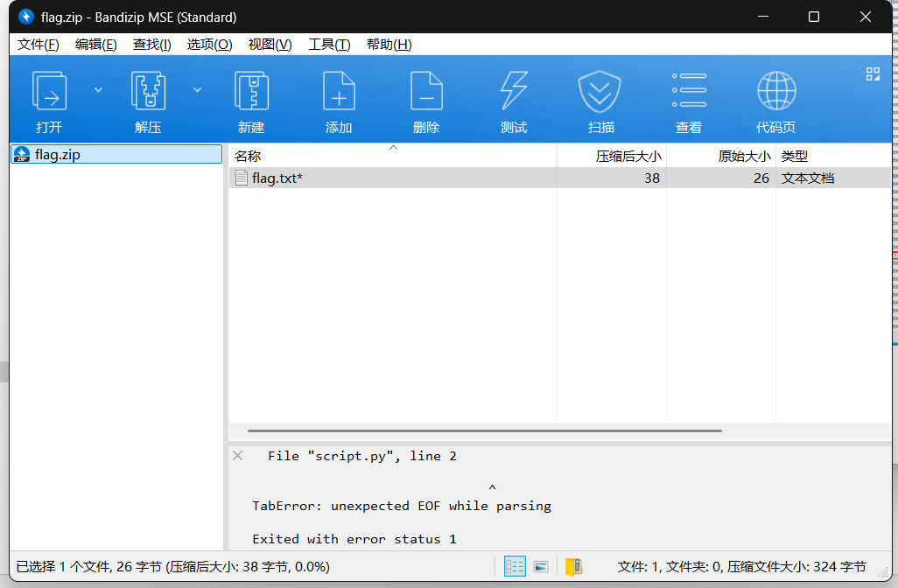The height and width of the screenshot is (588, 898).
Task: Select flag.txt in the file list
Action: click(277, 178)
